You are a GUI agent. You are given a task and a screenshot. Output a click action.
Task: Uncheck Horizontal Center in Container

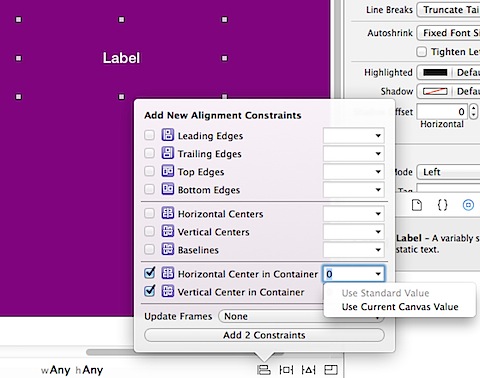pyautogui.click(x=149, y=273)
